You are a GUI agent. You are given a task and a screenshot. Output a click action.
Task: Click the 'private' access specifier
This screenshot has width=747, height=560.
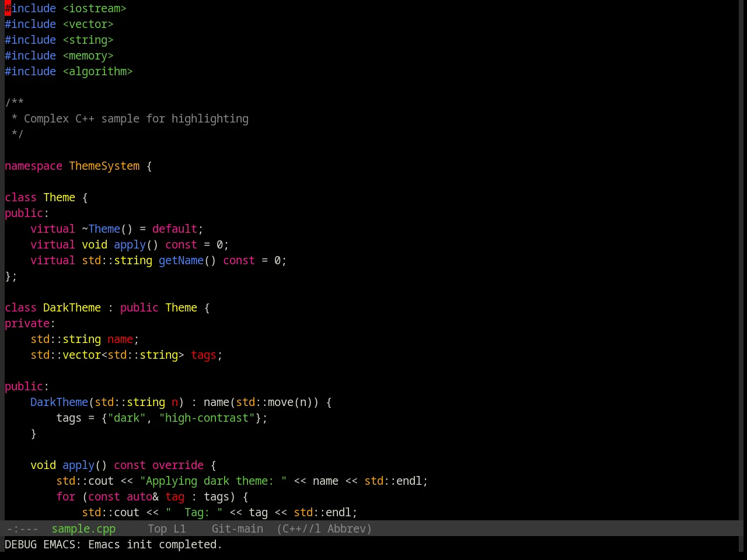tap(27, 323)
